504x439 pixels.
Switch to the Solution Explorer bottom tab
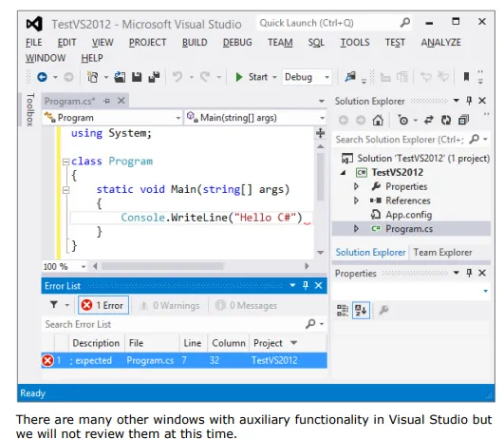[370, 253]
